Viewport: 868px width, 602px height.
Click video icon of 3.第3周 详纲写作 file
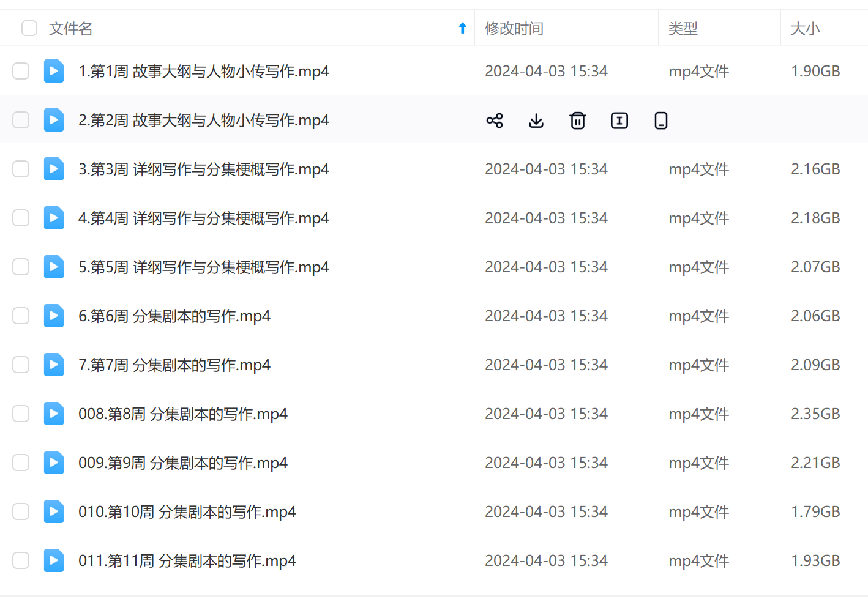[x=54, y=169]
